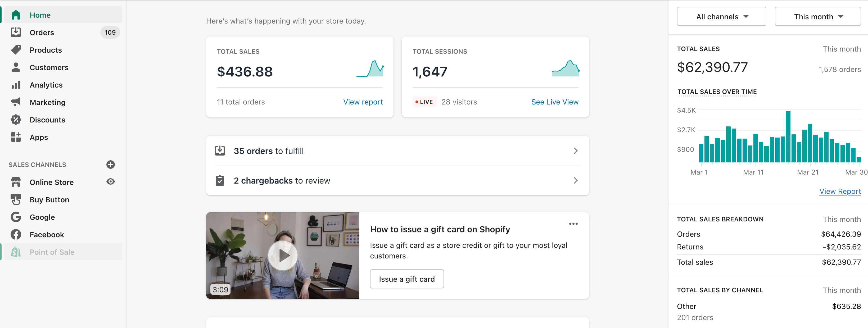Click 35 orders to fulfill text
This screenshot has height=328, width=868.
[269, 151]
